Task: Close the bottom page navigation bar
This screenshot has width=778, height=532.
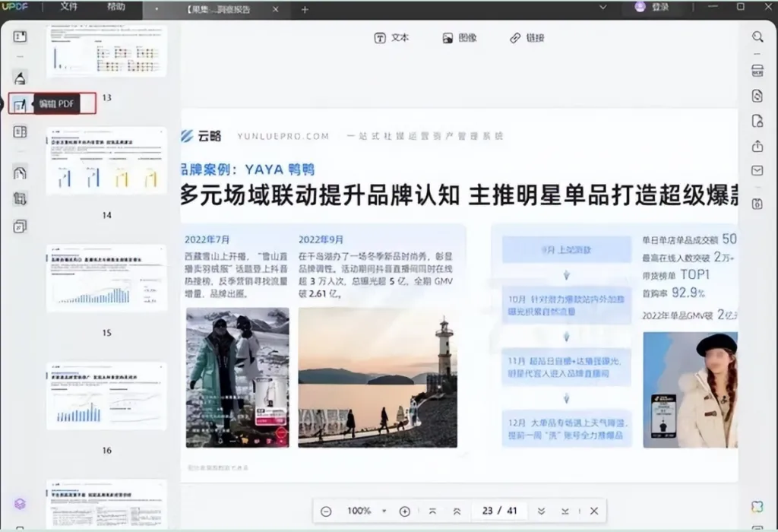Action: [x=594, y=511]
